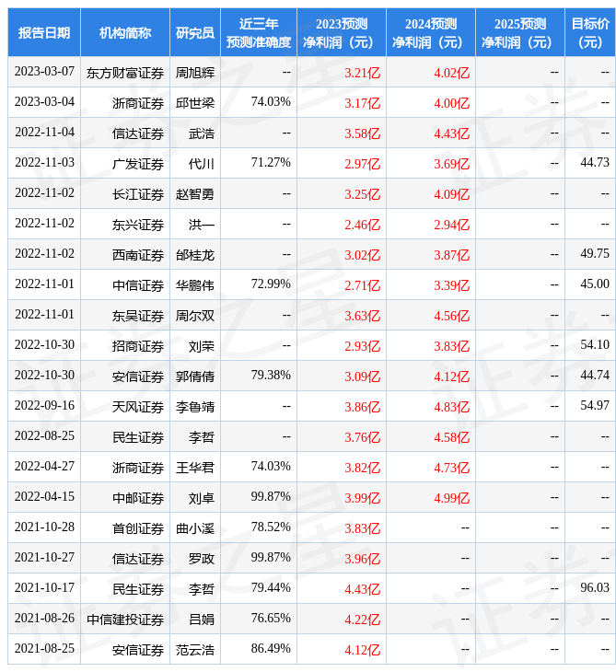616x672 pixels.
Task: Select the 研究员 column header
Action: click(195, 32)
